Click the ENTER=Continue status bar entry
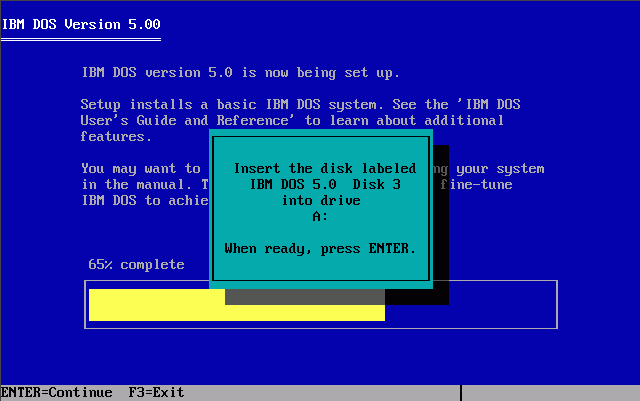Image resolution: width=640 pixels, height=401 pixels. click(56, 392)
